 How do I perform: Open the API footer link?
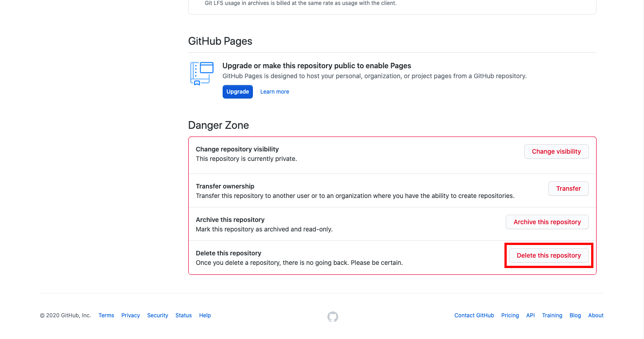coord(531,315)
